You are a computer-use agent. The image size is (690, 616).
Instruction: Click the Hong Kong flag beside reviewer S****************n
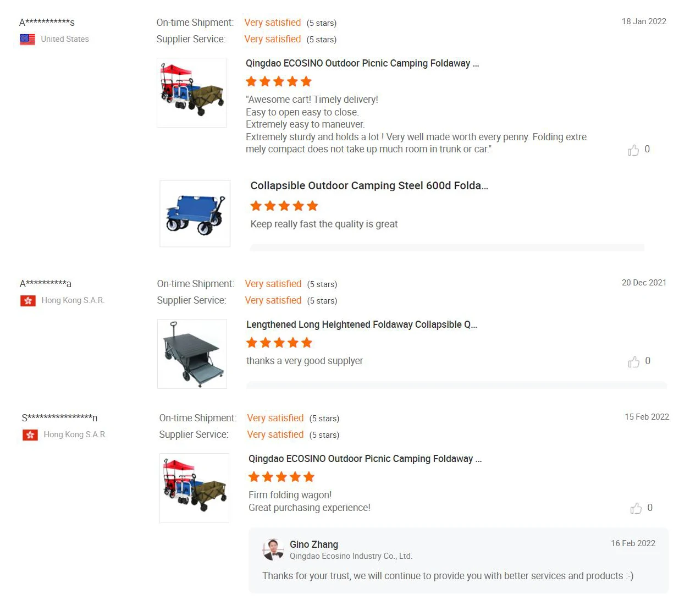pos(30,435)
